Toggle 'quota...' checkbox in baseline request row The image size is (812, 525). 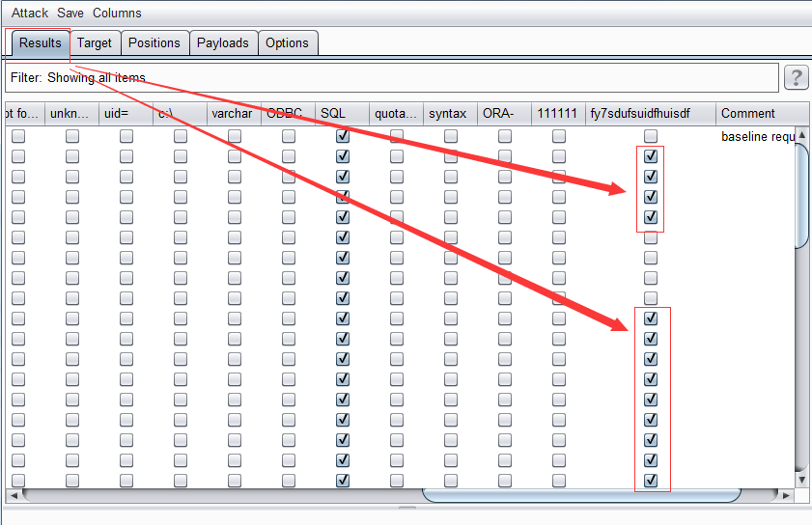tap(397, 136)
